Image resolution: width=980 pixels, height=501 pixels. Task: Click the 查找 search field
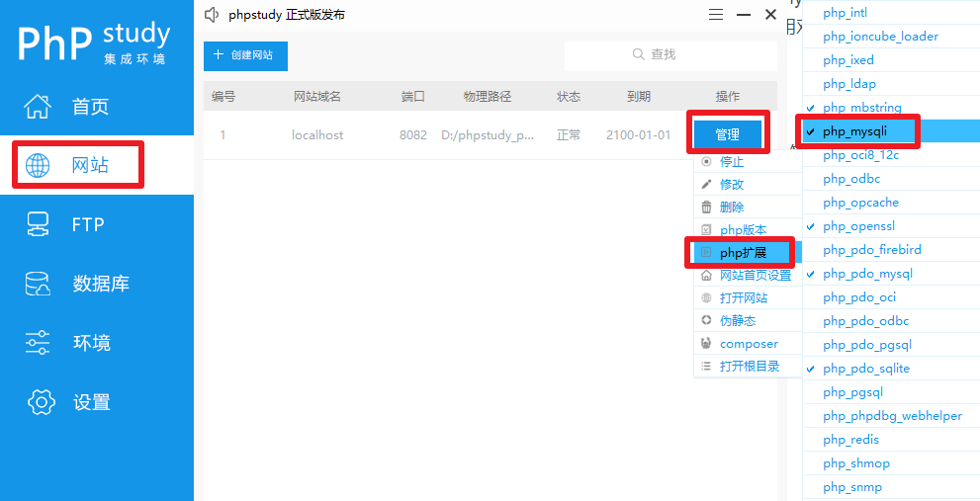pos(670,55)
